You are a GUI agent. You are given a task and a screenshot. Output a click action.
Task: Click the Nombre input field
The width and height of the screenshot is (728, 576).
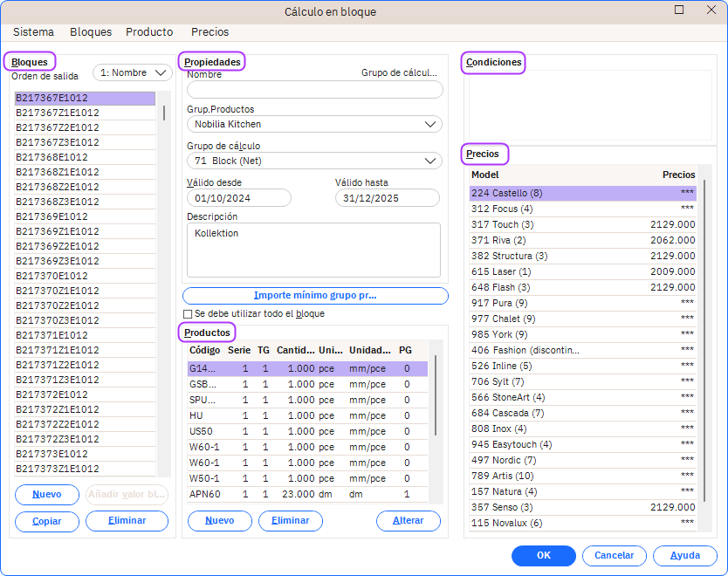[314, 89]
